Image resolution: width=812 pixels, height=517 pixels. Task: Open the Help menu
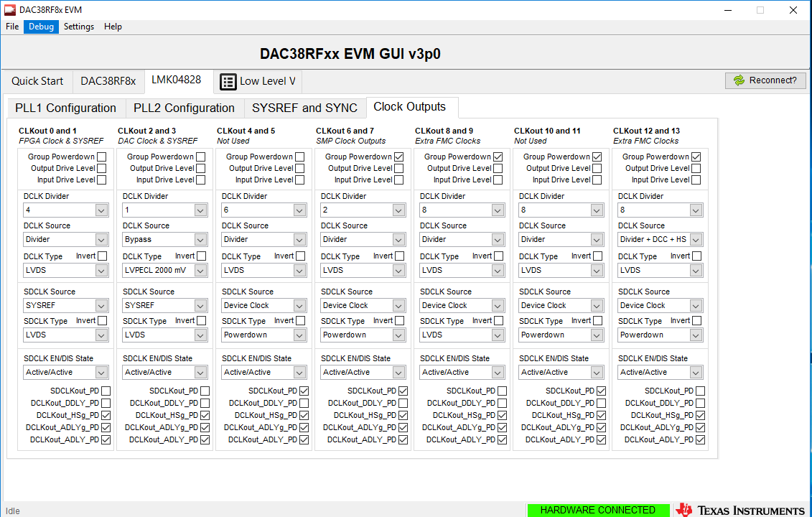click(113, 27)
